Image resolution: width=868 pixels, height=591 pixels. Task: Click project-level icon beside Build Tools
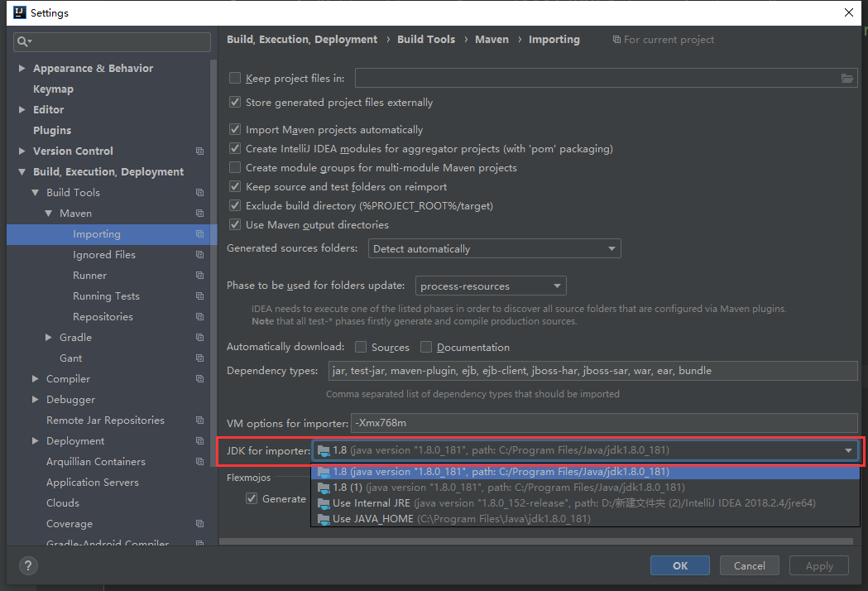(200, 193)
